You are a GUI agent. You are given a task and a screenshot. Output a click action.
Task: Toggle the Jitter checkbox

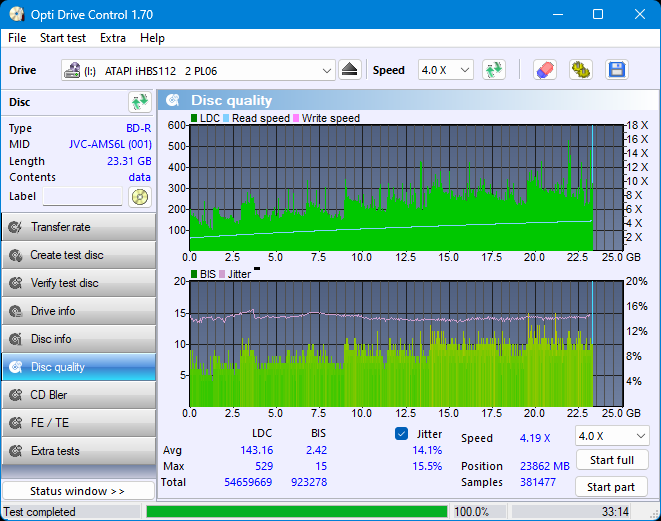coord(402,434)
